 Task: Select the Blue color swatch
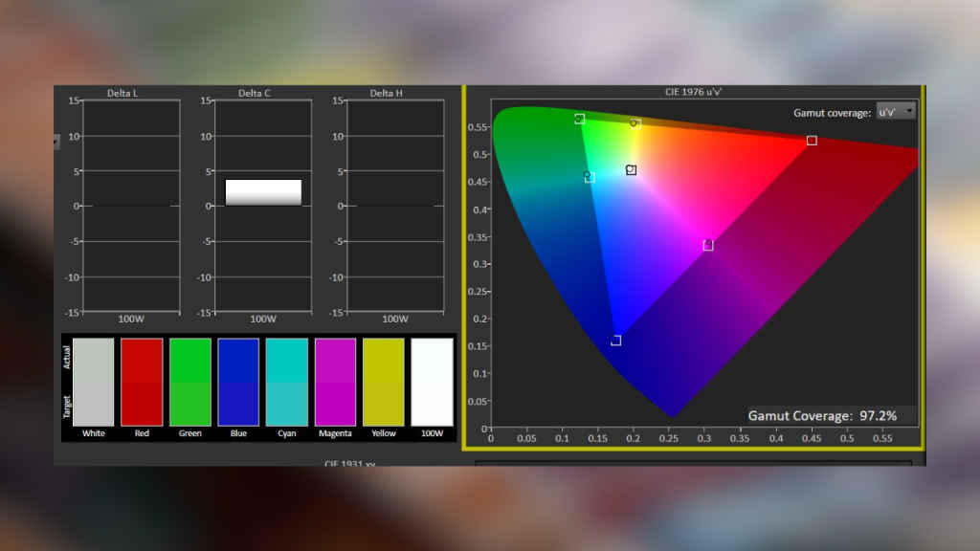238,382
